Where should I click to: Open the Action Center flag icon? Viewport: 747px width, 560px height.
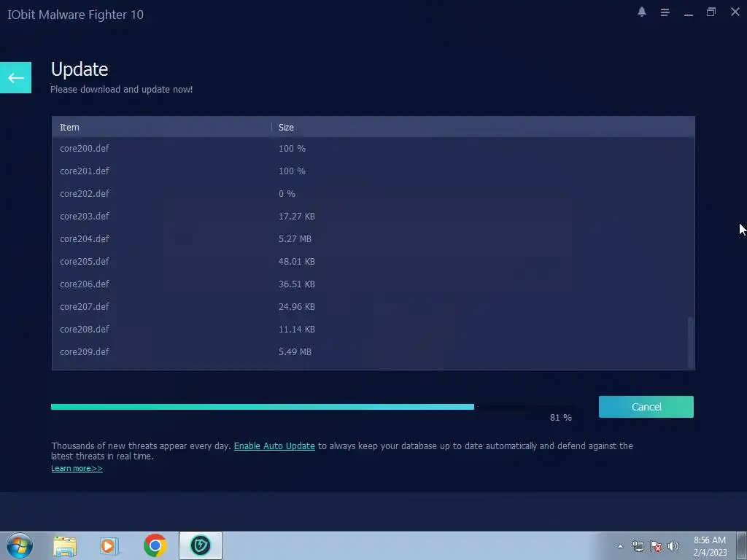coord(656,546)
